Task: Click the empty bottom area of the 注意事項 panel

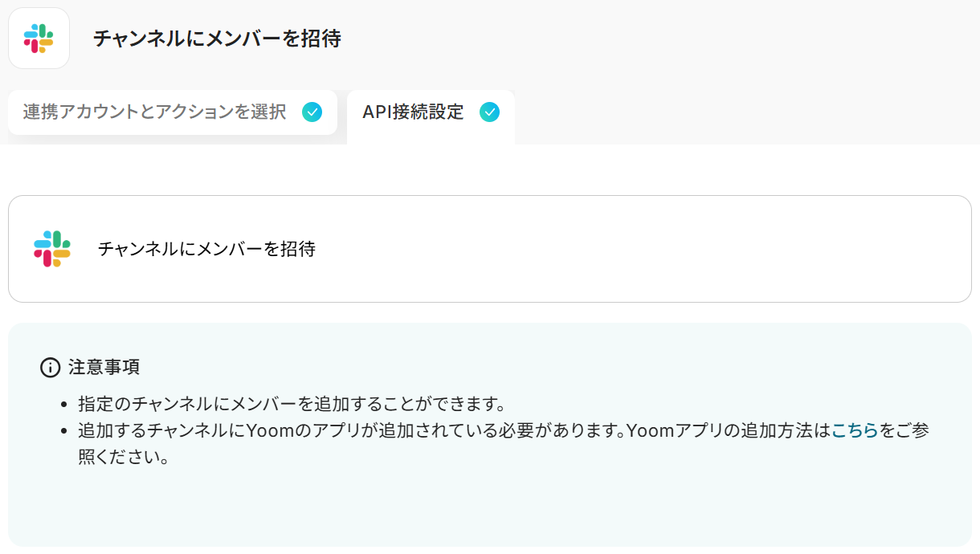Action: point(482,514)
